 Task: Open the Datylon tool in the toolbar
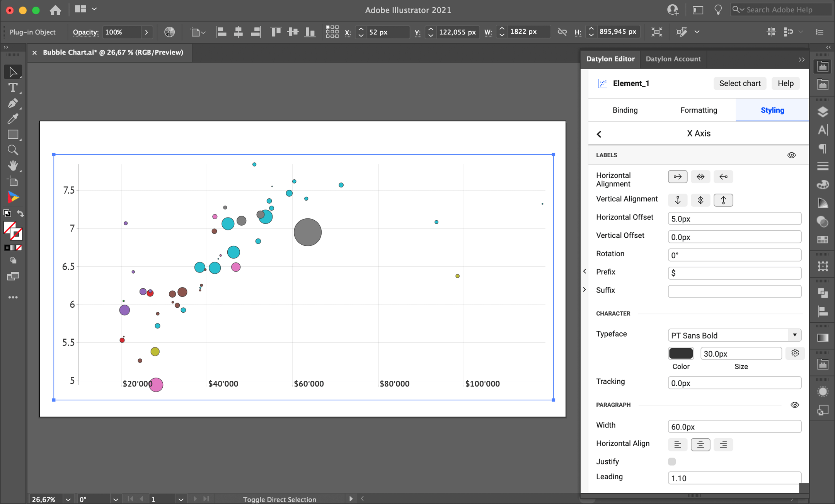tap(13, 197)
